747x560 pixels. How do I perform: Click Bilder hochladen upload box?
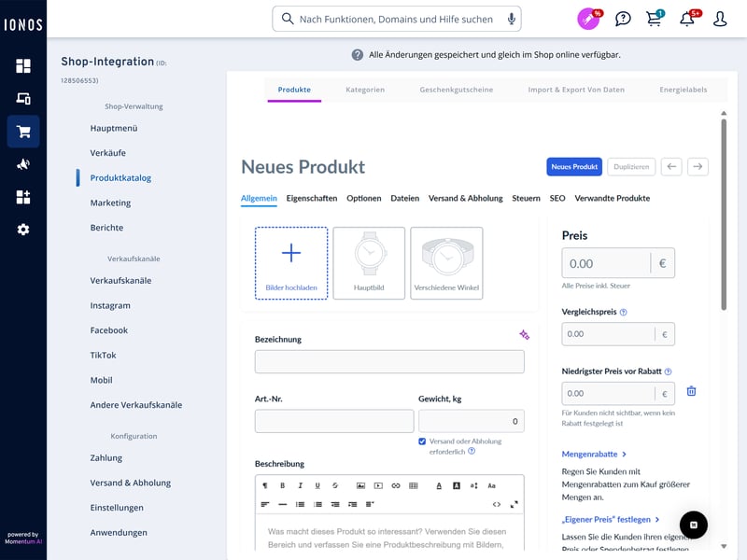tap(291, 262)
